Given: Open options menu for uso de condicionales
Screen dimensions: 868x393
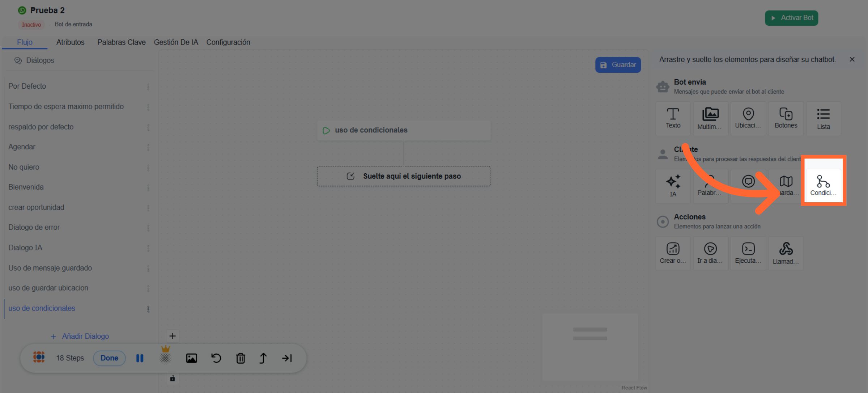Looking at the screenshot, I should [148, 309].
